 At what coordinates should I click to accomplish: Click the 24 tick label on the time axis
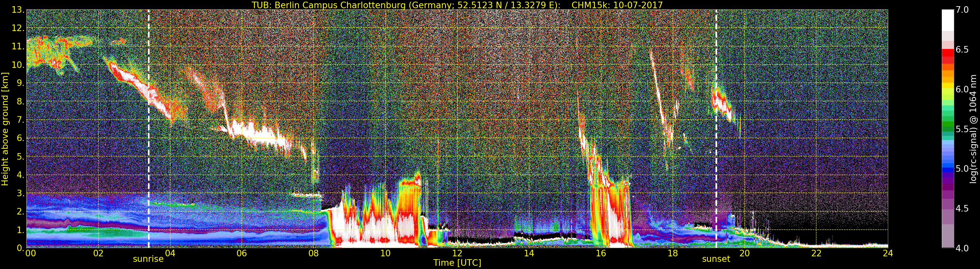888,253
